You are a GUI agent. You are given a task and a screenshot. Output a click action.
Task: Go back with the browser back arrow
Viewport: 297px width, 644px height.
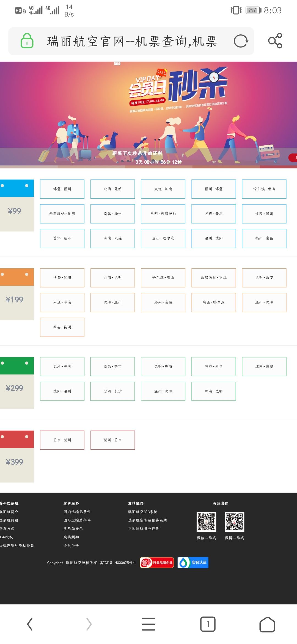tap(30, 624)
